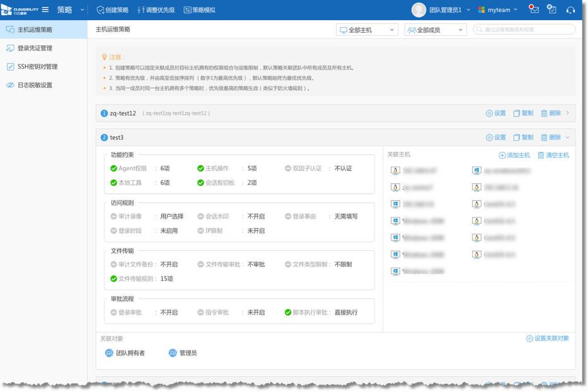This screenshot has height=392, width=588.
Task: Open the myteam team switcher dropdown
Action: point(498,10)
